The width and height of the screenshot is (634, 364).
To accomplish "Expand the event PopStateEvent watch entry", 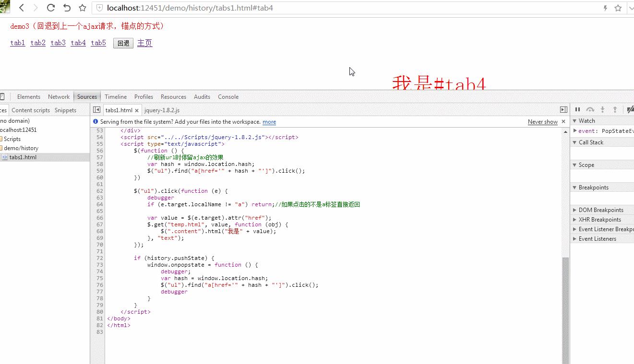I will 575,130.
